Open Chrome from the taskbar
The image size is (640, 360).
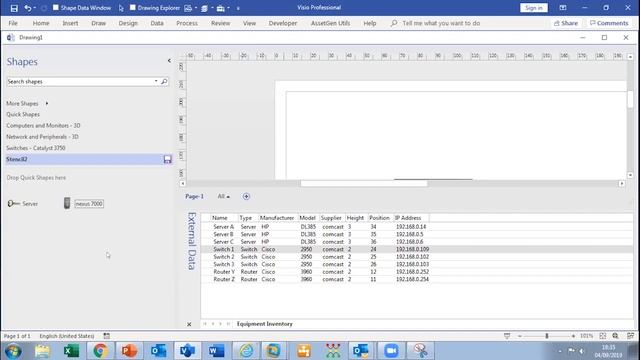(x=100, y=351)
